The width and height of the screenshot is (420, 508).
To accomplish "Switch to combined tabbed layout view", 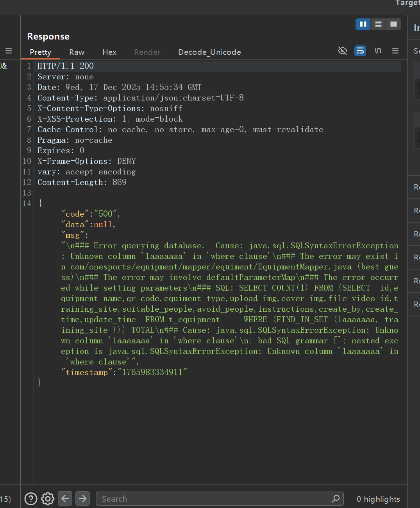I will (393, 24).
